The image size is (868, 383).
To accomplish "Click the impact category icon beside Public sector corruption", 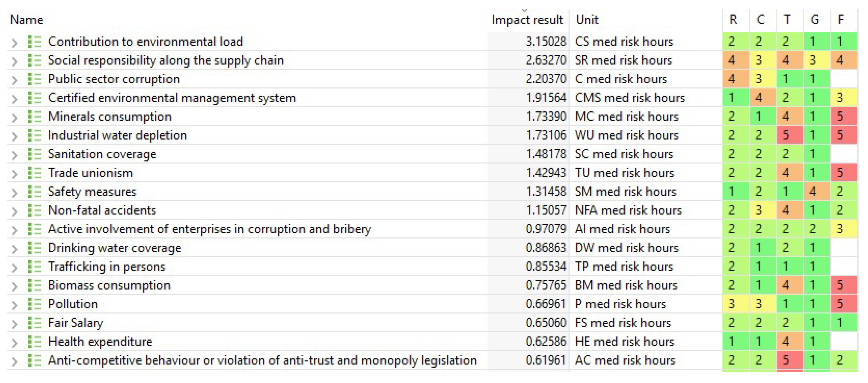I will (x=34, y=79).
